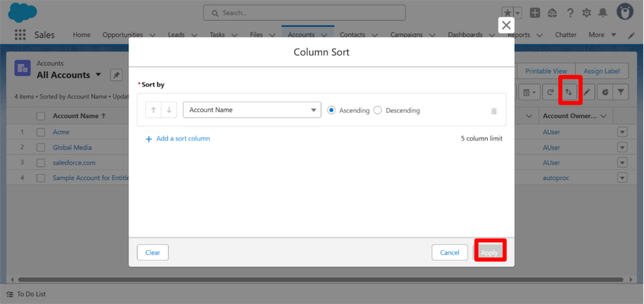Viewport: 644px width, 304px height.
Task: Click the Cancel button
Action: coord(449,252)
